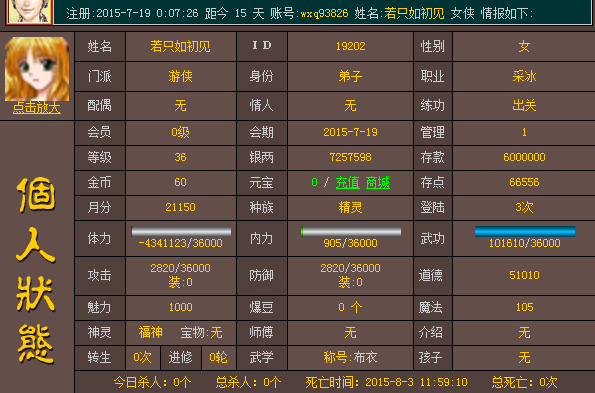Click the 道德 value 51010
Image resolution: width=595 pixels, height=393 pixels.
point(524,275)
